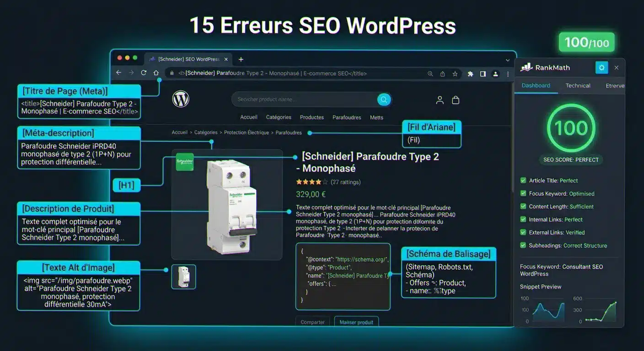
Task: Reload the page with the refresh icon
Action: (x=144, y=73)
